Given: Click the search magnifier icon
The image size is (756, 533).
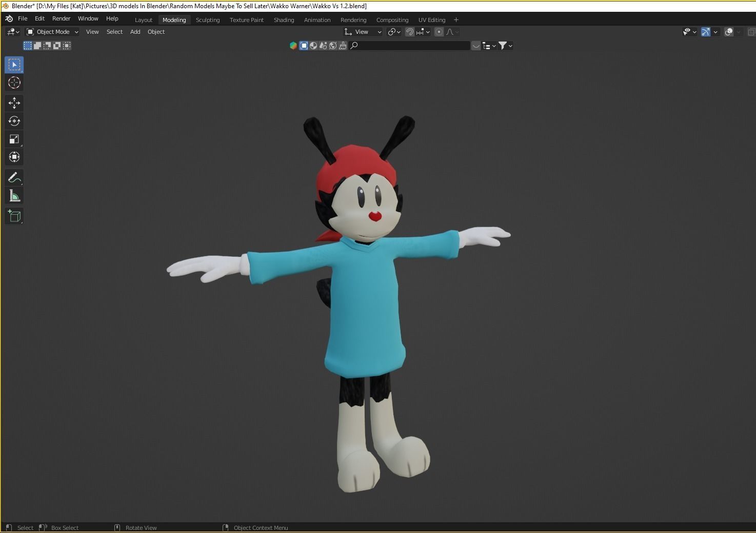Looking at the screenshot, I should [354, 46].
